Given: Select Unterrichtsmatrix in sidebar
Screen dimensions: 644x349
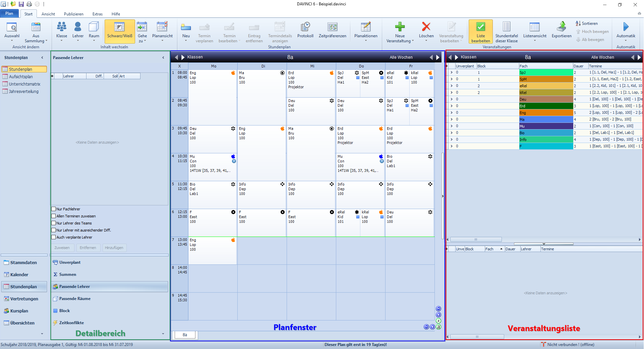Looking at the screenshot, I should (24, 84).
